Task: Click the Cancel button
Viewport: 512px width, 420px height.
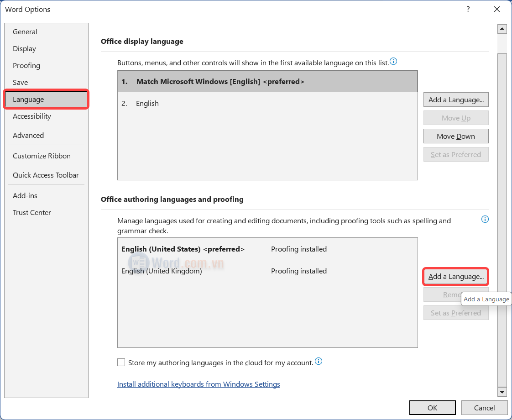Action: (x=484, y=408)
